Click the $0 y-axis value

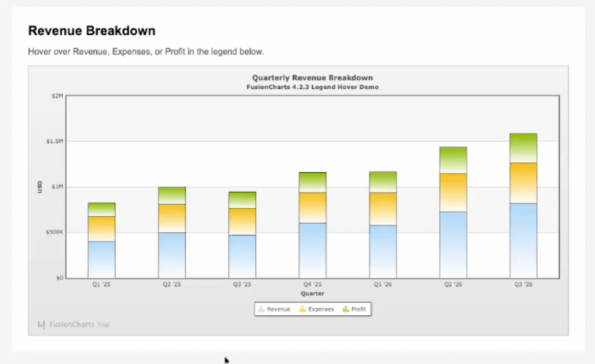pos(59,278)
